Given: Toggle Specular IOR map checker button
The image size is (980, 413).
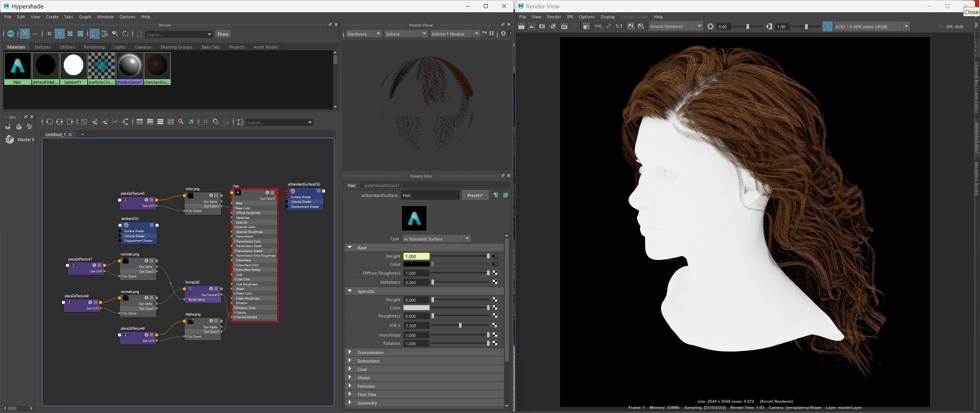Looking at the screenshot, I should (495, 325).
